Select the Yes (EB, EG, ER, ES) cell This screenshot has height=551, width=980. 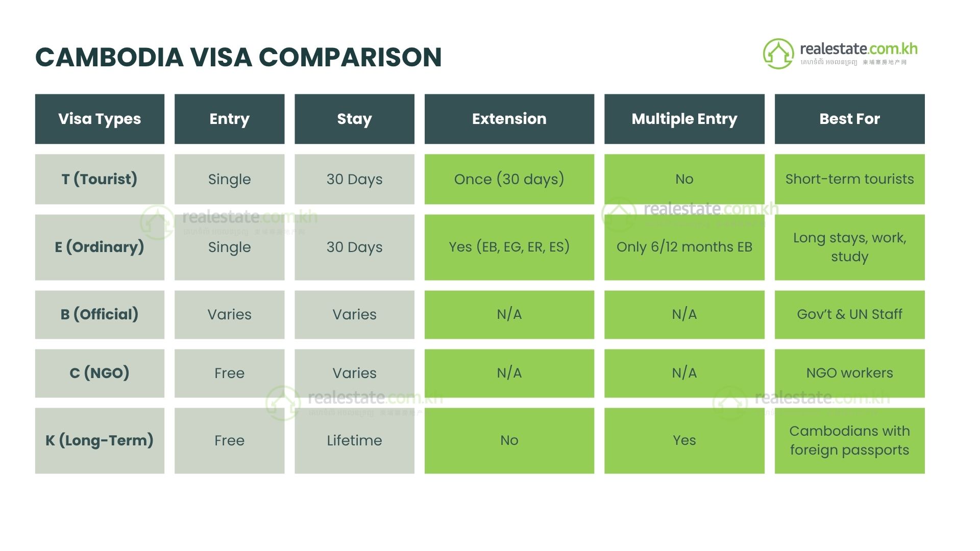click(509, 247)
